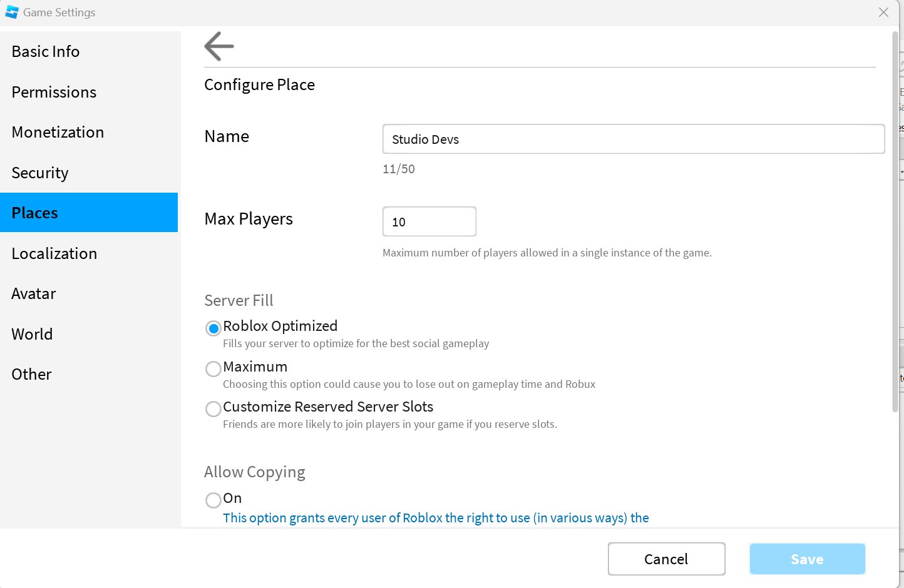Select Roblox Optimized server fill
This screenshot has width=904, height=588.
click(x=213, y=328)
